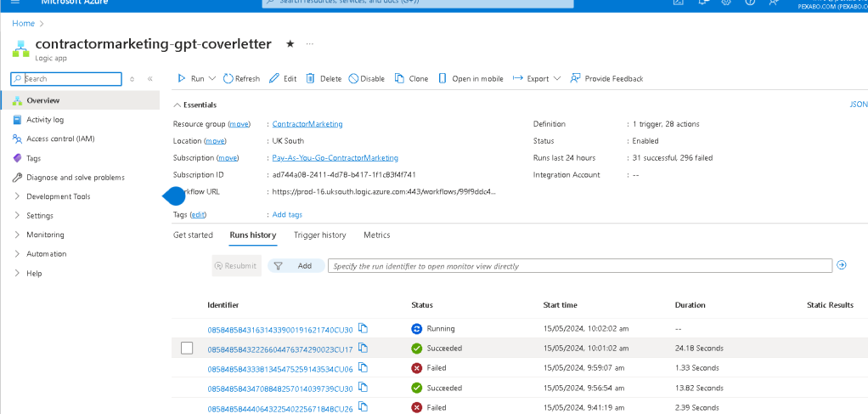Clone this logic app

(x=411, y=79)
